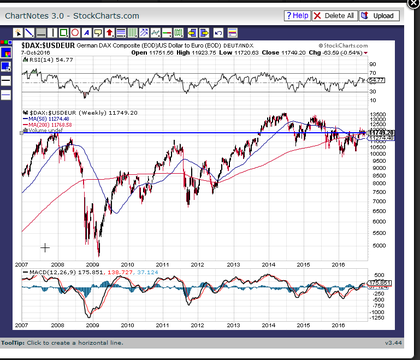Select the green vertical cycle lines tool
Screen dimensions: 420x360
132,33
